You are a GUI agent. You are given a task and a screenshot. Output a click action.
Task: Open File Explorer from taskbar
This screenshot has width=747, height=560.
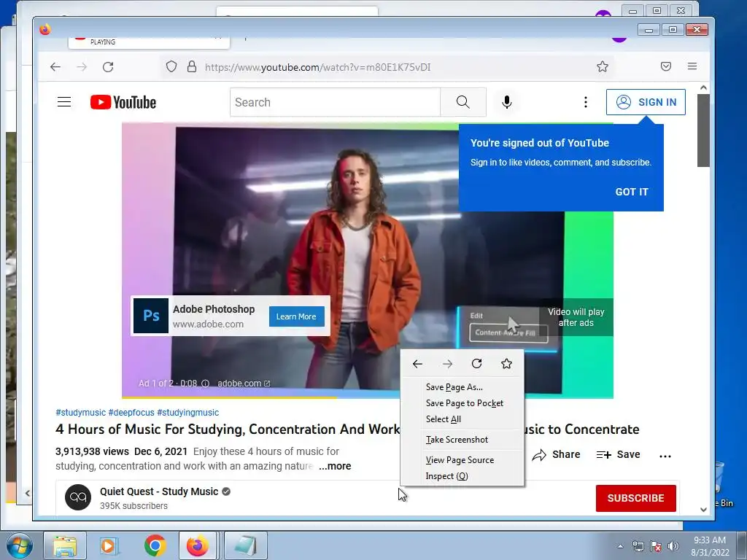tap(65, 545)
